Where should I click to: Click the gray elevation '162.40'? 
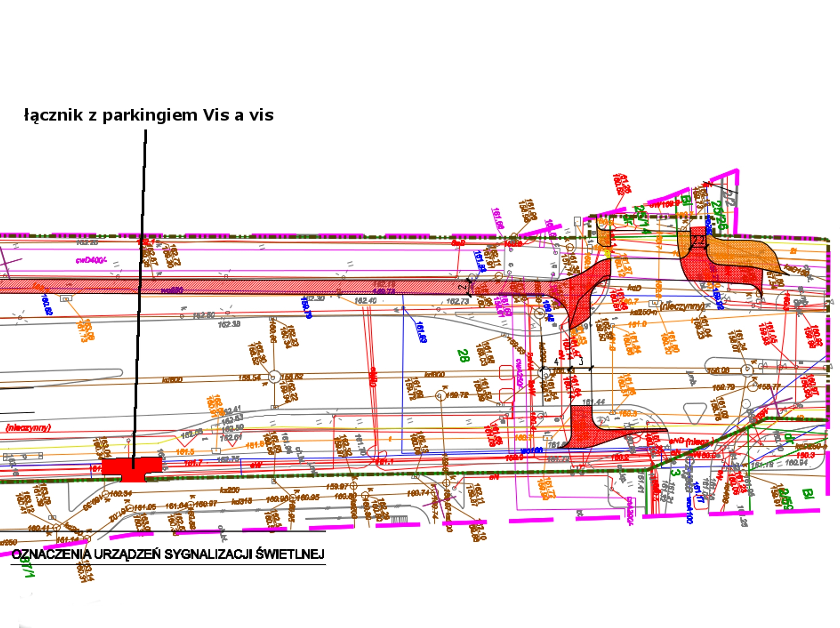coord(365,301)
